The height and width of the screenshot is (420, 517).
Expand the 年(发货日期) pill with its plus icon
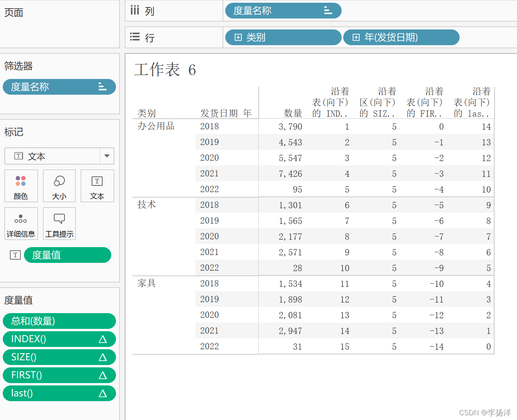[356, 37]
